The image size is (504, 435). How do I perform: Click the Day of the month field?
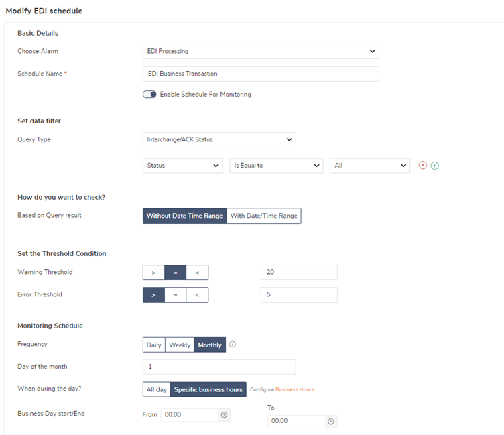point(219,367)
